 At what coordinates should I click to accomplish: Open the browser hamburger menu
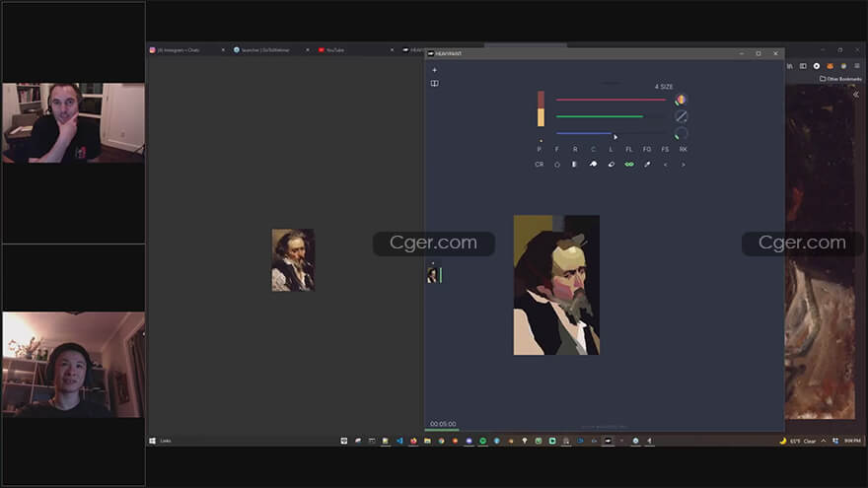[857, 66]
